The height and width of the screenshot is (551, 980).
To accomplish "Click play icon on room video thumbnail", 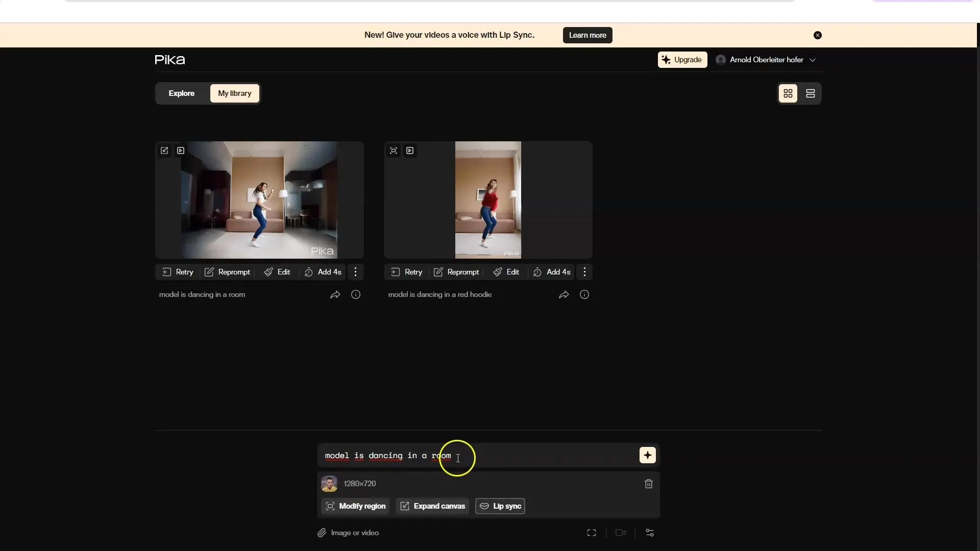I will point(181,151).
